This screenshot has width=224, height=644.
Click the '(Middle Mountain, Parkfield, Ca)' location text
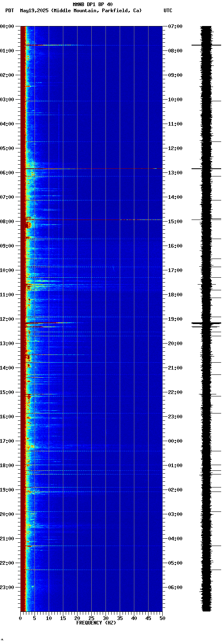coord(97,11)
